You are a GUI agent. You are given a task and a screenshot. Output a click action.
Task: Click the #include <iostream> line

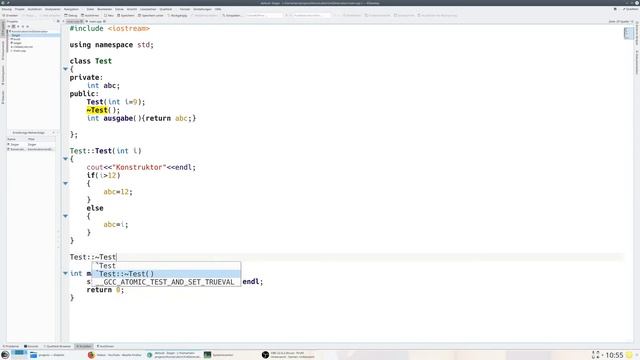pyautogui.click(x=110, y=29)
